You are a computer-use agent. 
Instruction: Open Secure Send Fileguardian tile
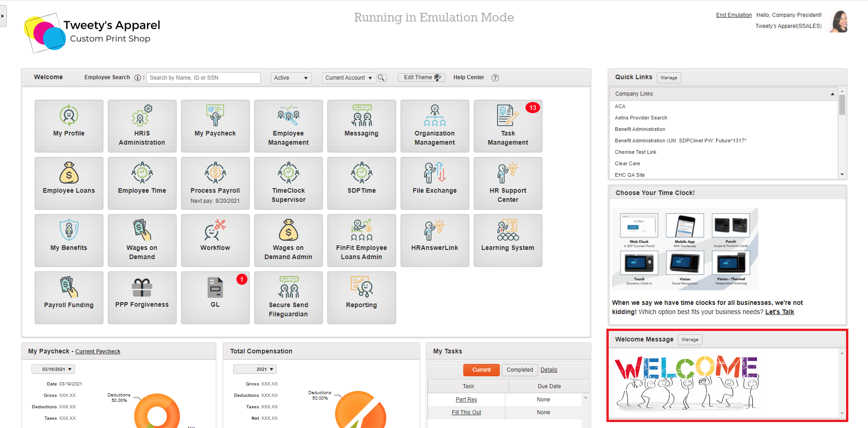(x=289, y=298)
